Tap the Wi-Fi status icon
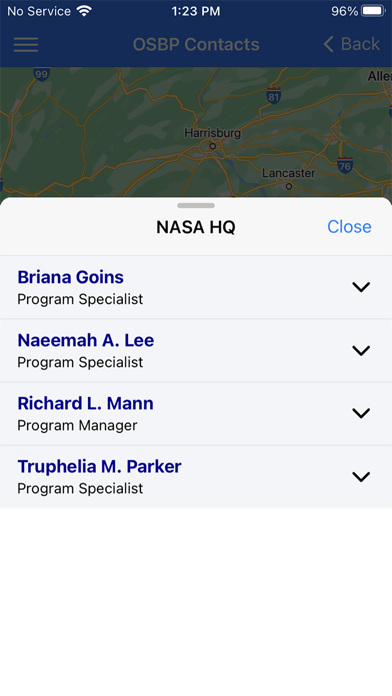Screen dimensions: 392x696 84,11
